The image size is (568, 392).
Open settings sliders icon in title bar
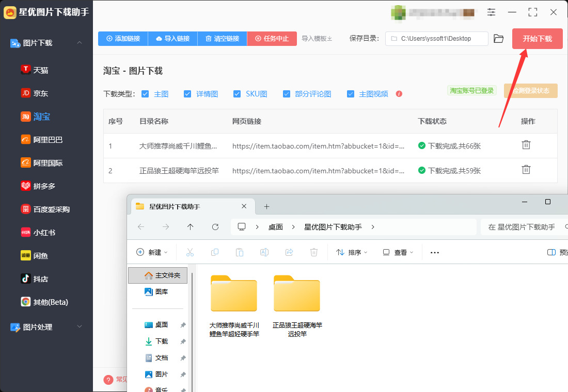coord(491,12)
